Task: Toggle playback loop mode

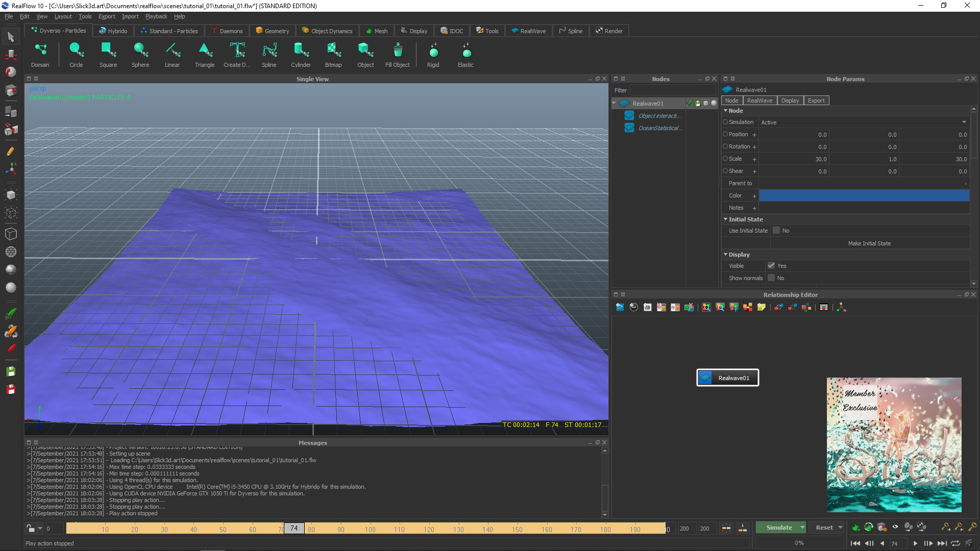Action: click(x=955, y=543)
